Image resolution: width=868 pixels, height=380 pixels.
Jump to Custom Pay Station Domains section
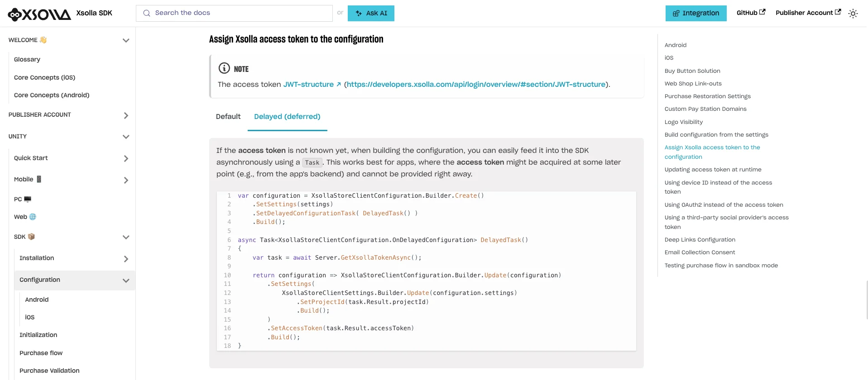pyautogui.click(x=705, y=109)
